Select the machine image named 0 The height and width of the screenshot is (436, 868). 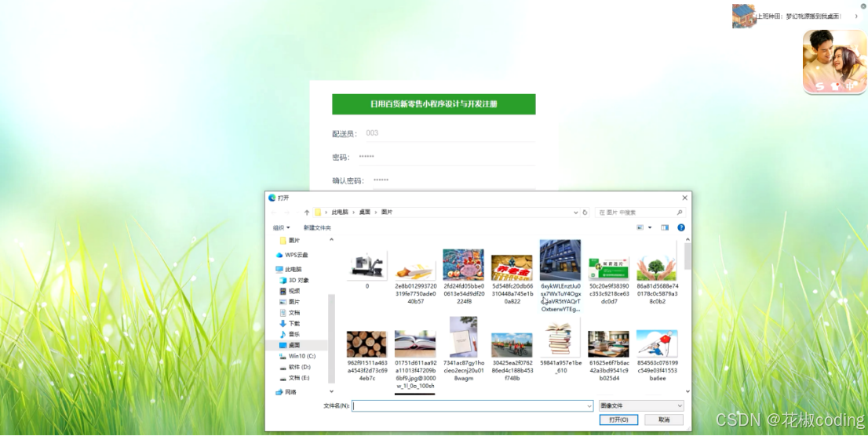[x=367, y=270]
